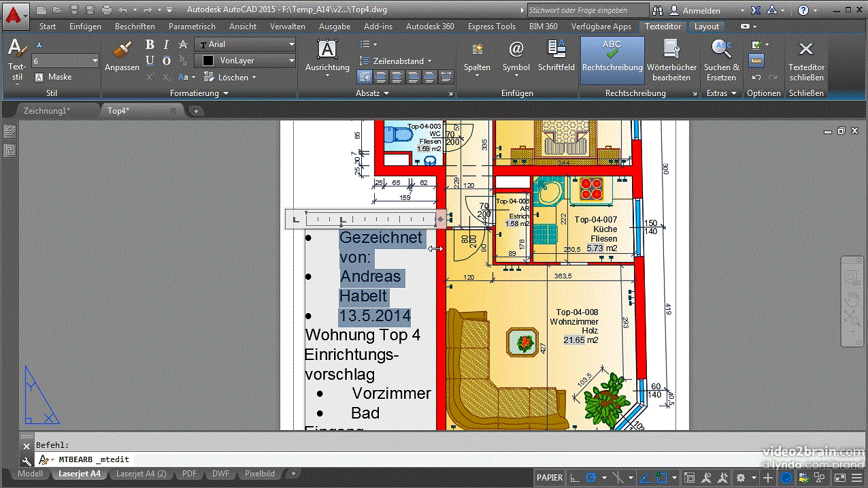
Task: Open the workspace gear menu
Action: [x=741, y=478]
